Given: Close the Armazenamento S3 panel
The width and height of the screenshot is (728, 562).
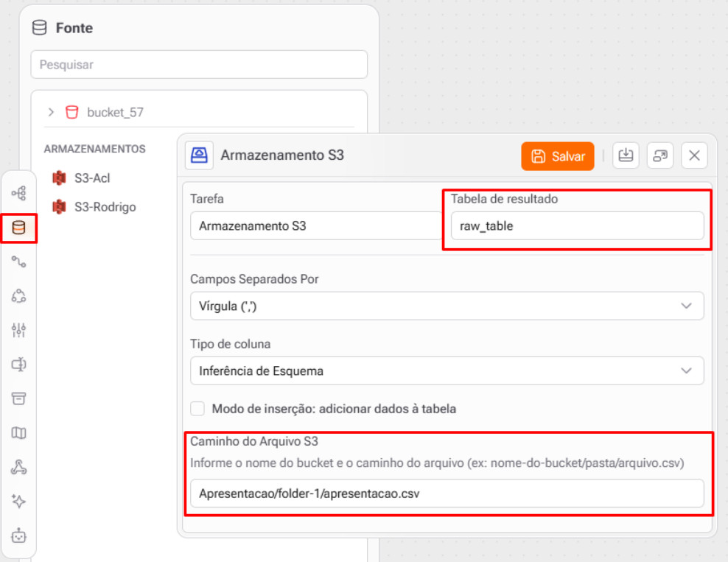Looking at the screenshot, I should tap(694, 155).
